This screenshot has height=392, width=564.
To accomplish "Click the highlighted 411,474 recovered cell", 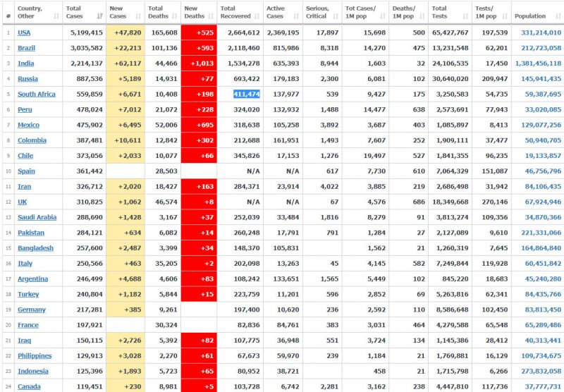I will pos(247,94).
